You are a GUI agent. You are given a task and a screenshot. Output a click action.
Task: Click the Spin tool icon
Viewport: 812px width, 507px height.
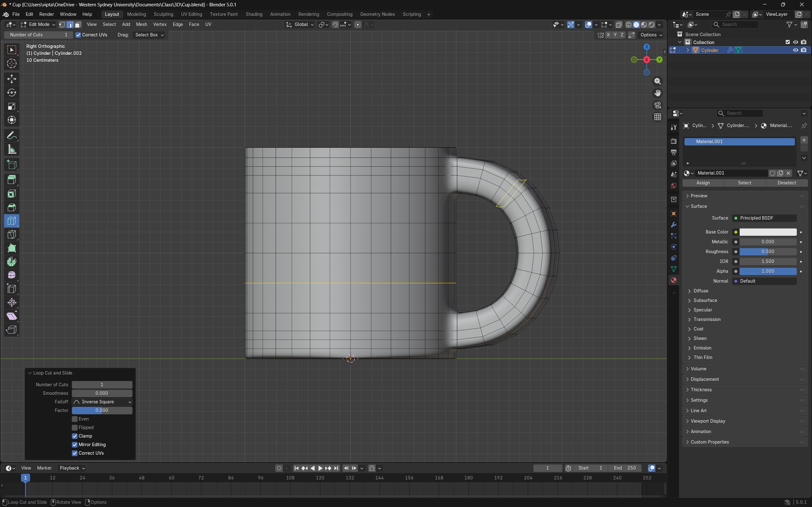point(12,262)
